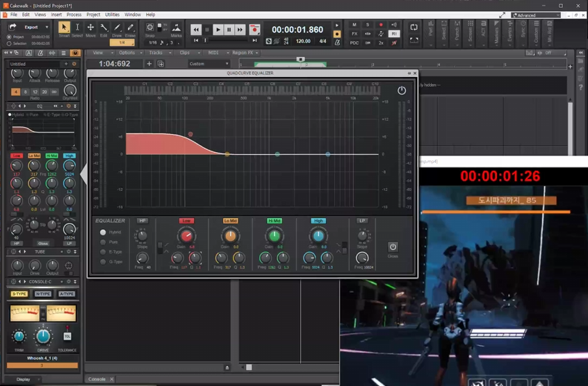Image resolution: width=588 pixels, height=386 pixels.
Task: Toggle the Snap to grid icon
Action: [x=149, y=27]
